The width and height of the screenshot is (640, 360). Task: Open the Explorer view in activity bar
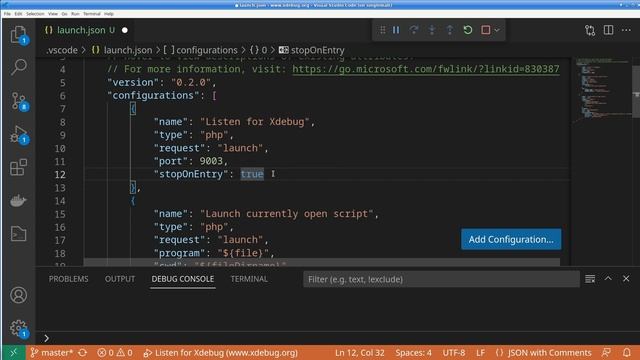click(18, 34)
